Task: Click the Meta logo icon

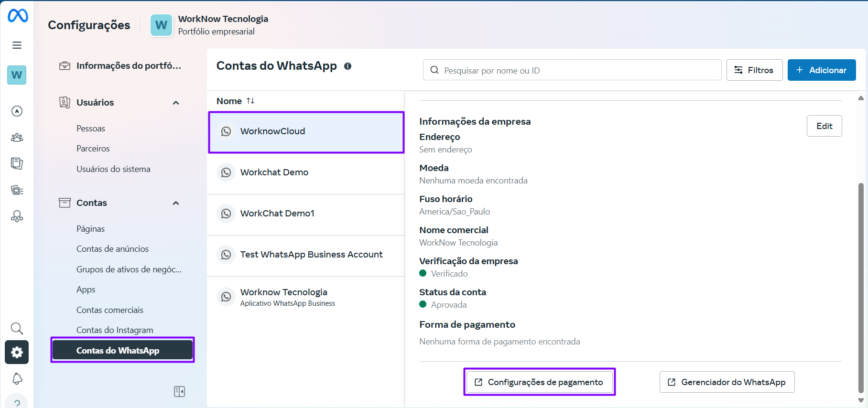Action: 18,16
